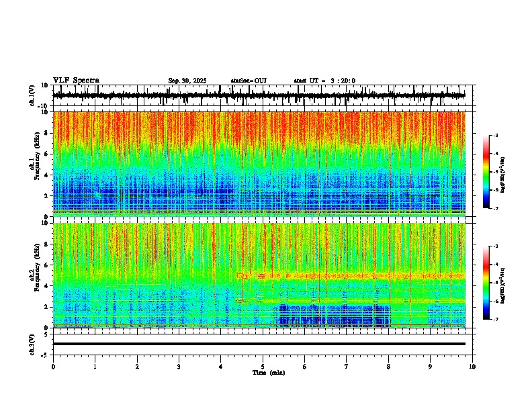The width and height of the screenshot is (532, 411).
Task: Click the ch.1 spectrogram color scale bar
Action: click(486, 172)
